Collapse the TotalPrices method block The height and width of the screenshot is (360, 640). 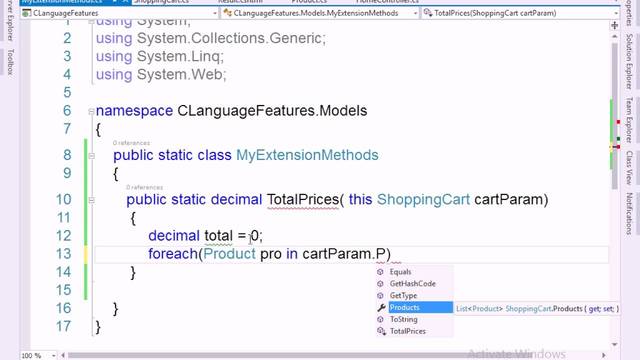[91, 200]
